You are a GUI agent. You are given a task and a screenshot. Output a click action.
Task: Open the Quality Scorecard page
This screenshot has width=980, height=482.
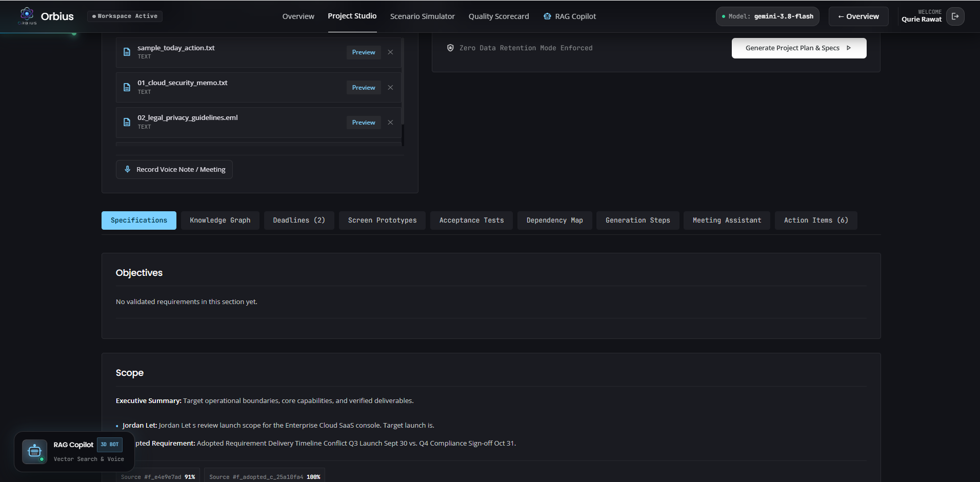pos(498,16)
